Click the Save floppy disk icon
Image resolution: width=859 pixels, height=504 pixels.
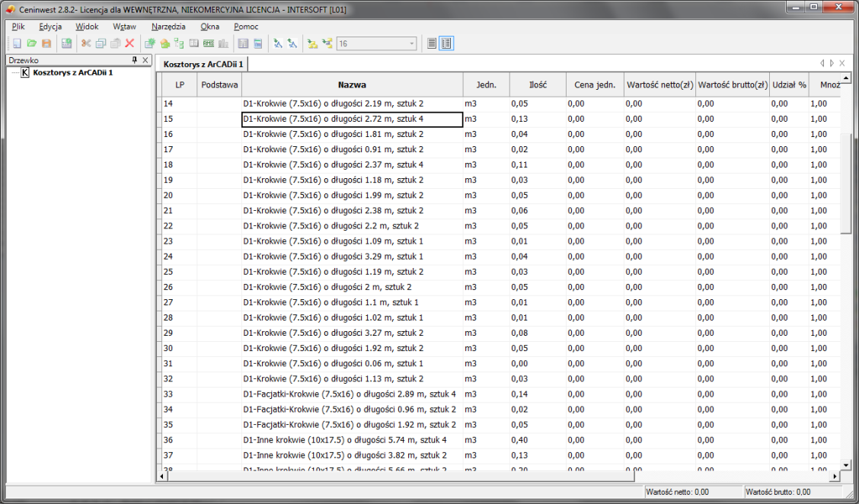(x=46, y=43)
